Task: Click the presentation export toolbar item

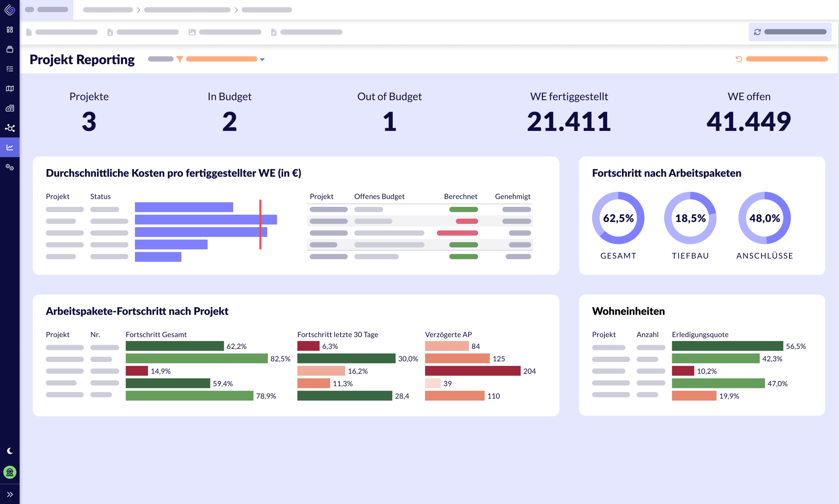Action: pyautogui.click(x=306, y=32)
